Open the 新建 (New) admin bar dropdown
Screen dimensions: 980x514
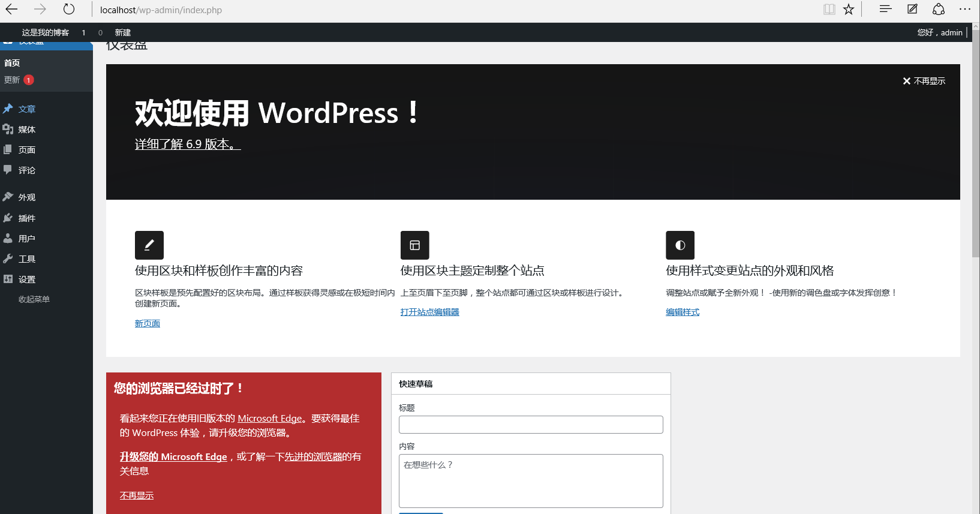tap(122, 32)
